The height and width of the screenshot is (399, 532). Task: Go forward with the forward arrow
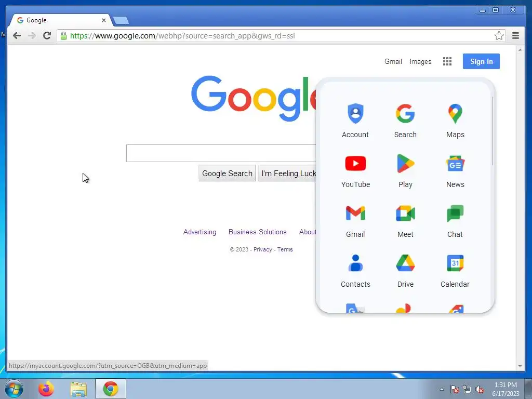pyautogui.click(x=32, y=36)
